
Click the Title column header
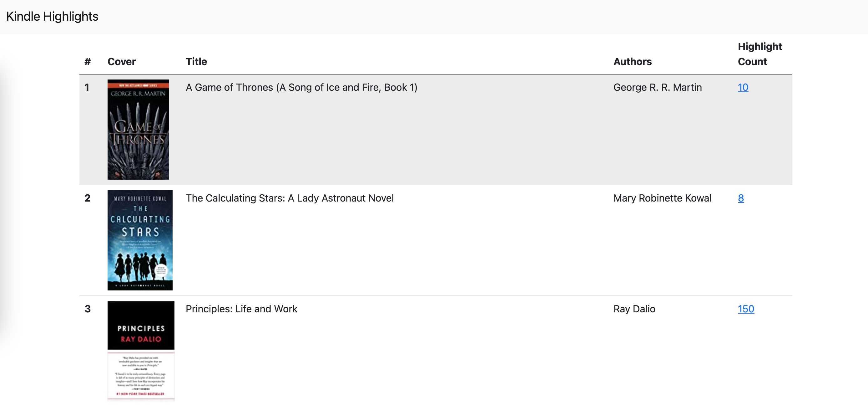(196, 61)
